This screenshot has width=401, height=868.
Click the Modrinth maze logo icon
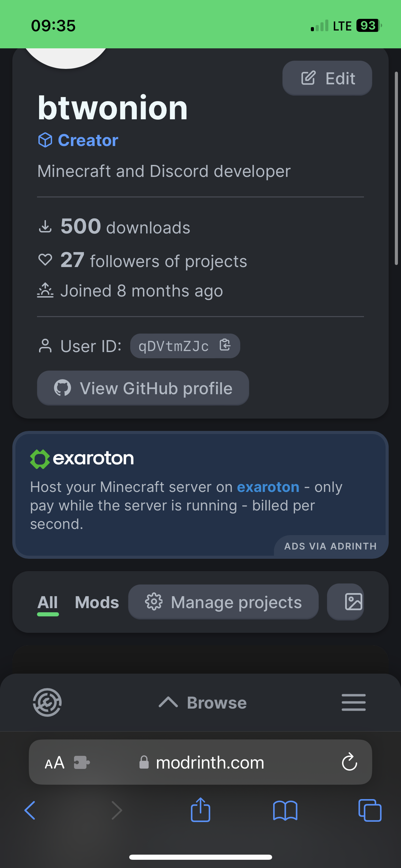(47, 702)
